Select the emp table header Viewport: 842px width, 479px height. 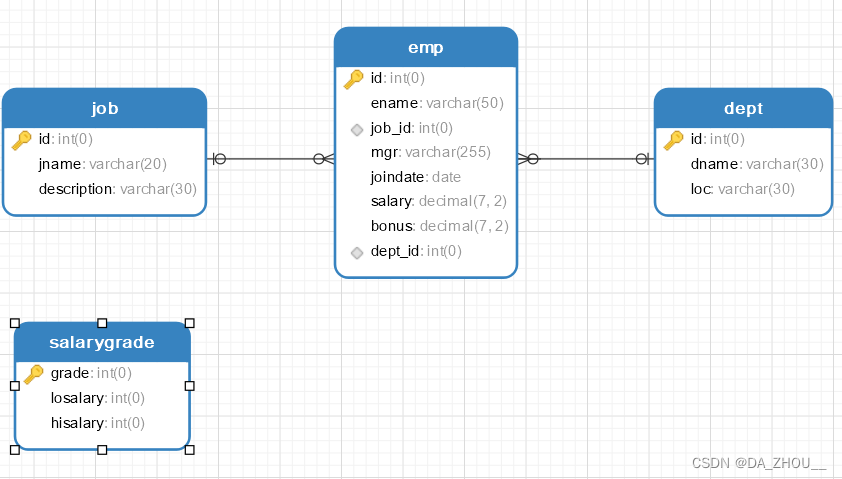tap(426, 48)
